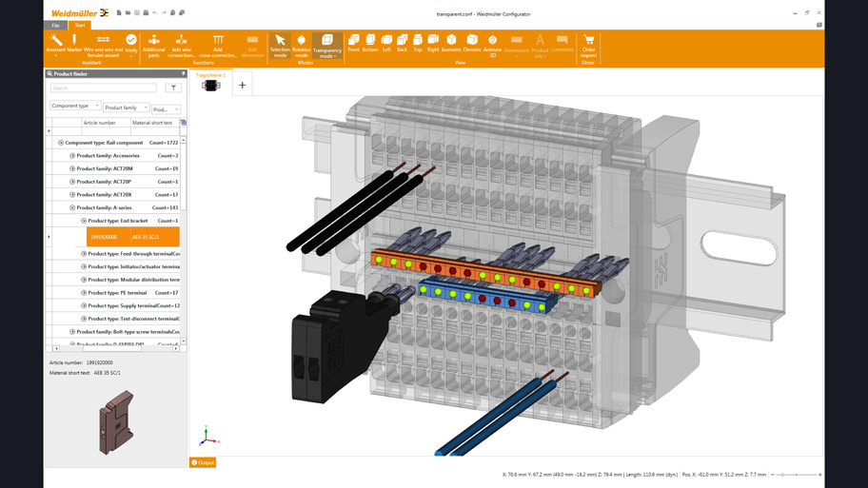Open the Output panel
This screenshot has height=488, width=868.
203,463
